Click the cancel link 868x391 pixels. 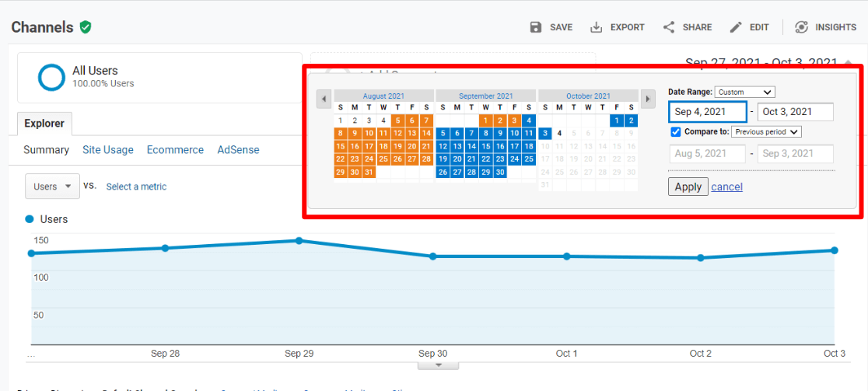(x=727, y=187)
